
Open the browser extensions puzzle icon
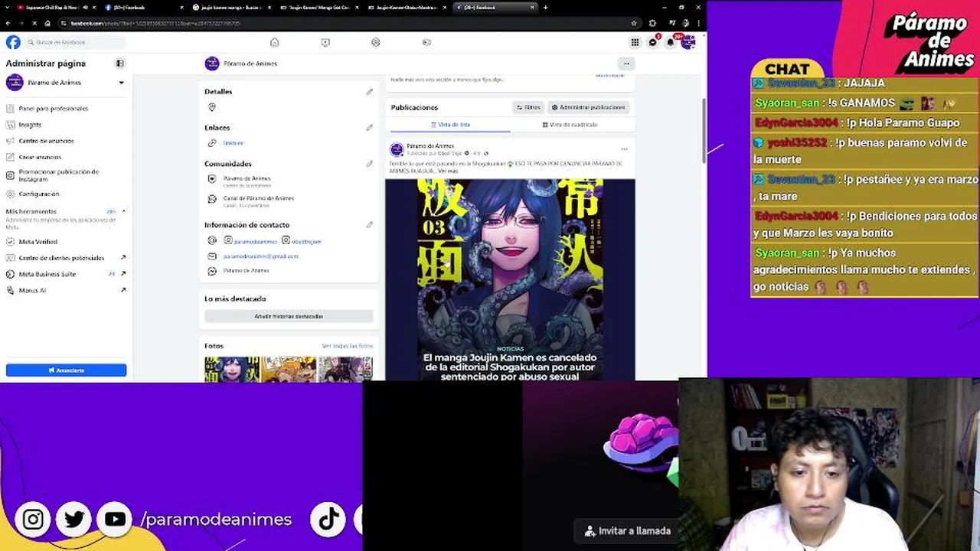point(652,24)
